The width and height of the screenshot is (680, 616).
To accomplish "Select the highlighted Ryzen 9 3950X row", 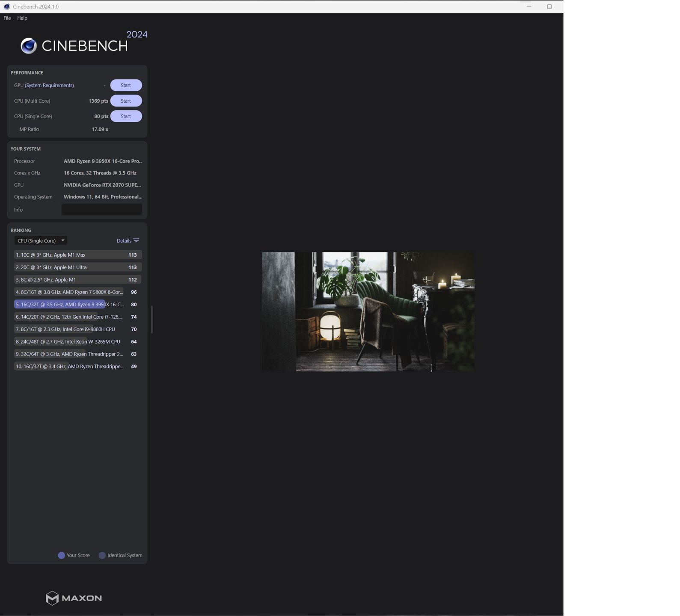I will pyautogui.click(x=78, y=305).
